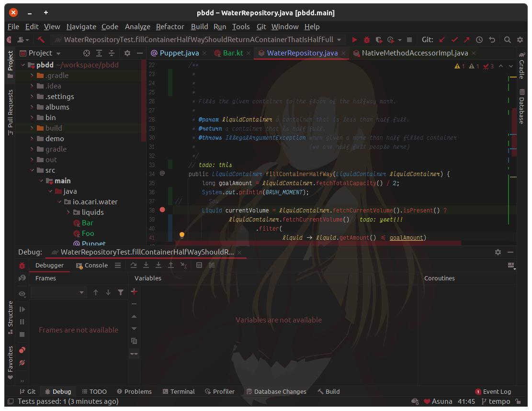Open IDE settings gear in the top toolbar
This screenshot has height=411, width=532.
tap(520, 40)
